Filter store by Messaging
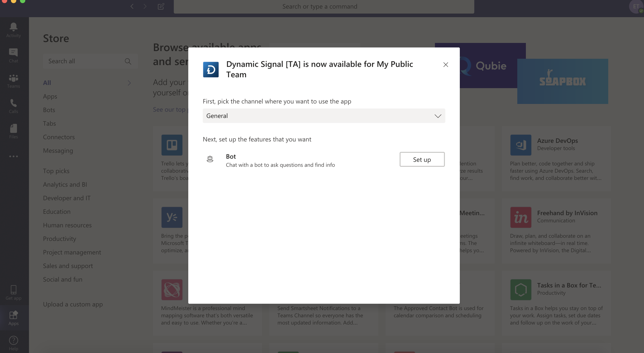 [58, 151]
